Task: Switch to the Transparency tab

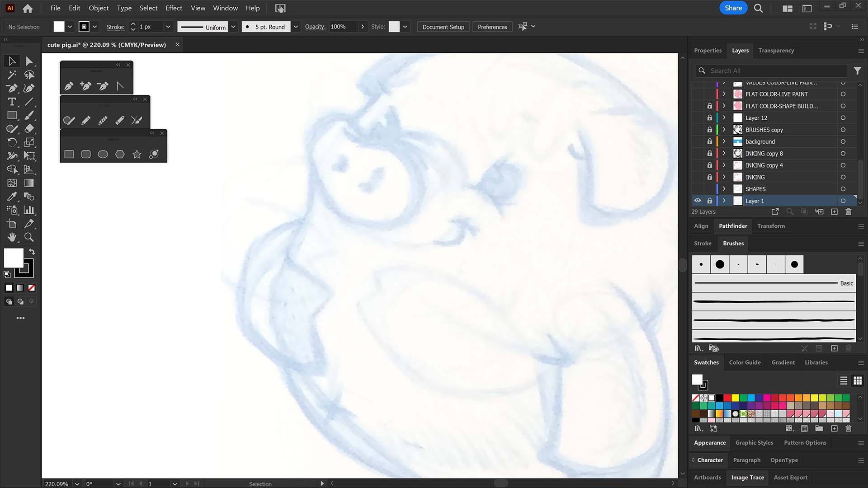Action: (776, 51)
